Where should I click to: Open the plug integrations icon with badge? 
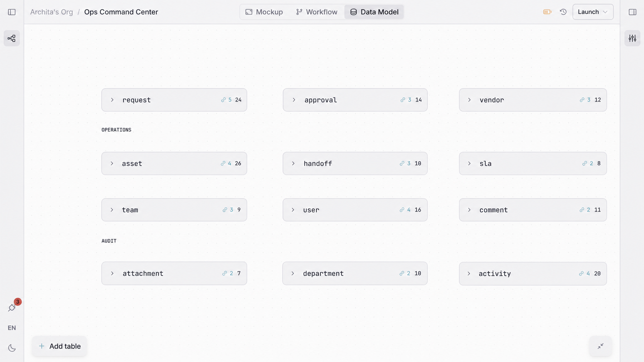[12, 307]
